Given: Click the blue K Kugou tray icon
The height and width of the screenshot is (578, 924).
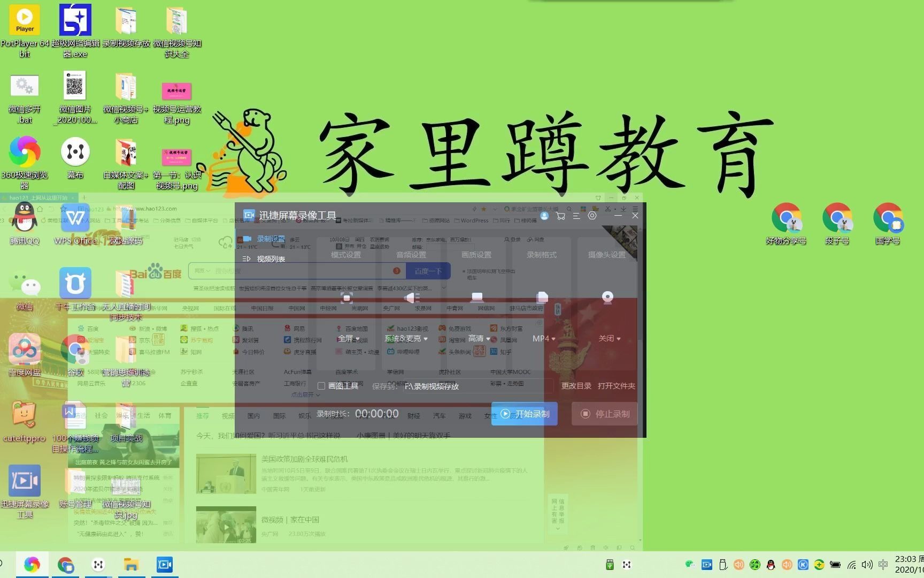Looking at the screenshot, I should coord(803,565).
